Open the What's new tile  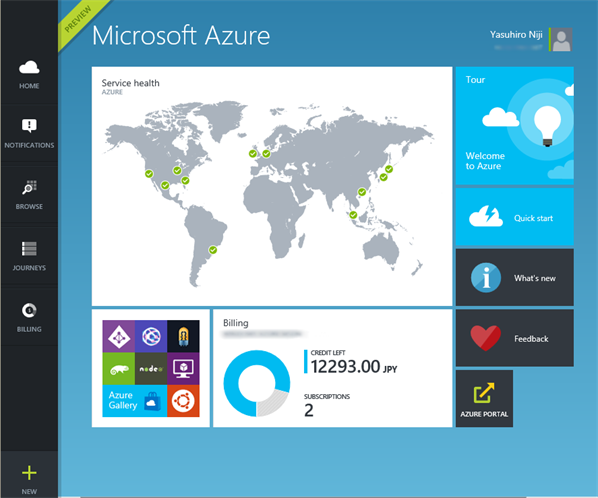(514, 277)
